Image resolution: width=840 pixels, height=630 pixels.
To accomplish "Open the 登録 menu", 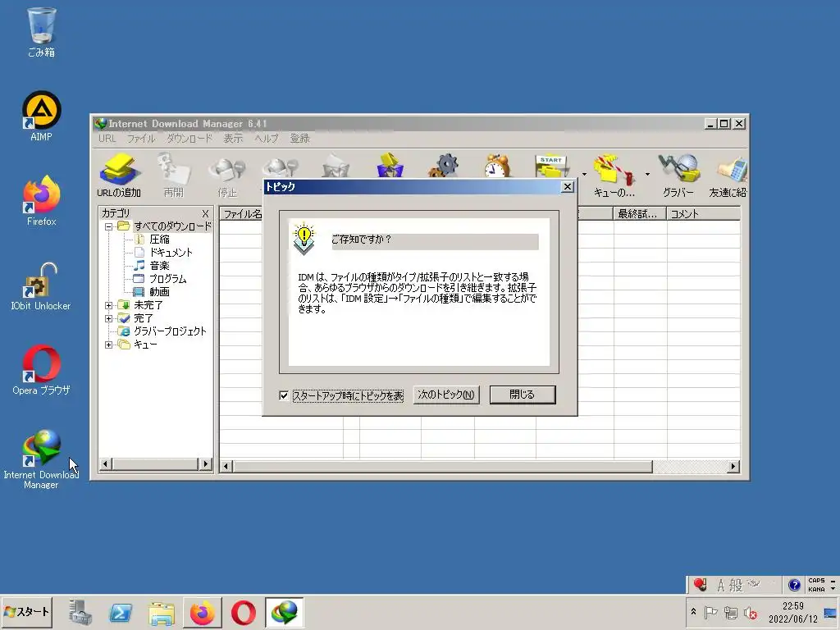I will pos(300,138).
